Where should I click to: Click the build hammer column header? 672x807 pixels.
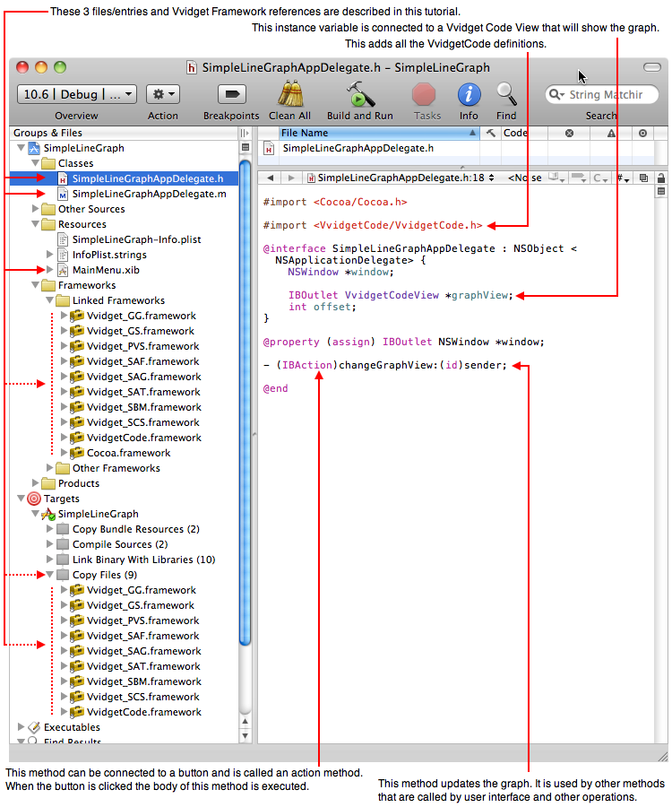point(490,133)
